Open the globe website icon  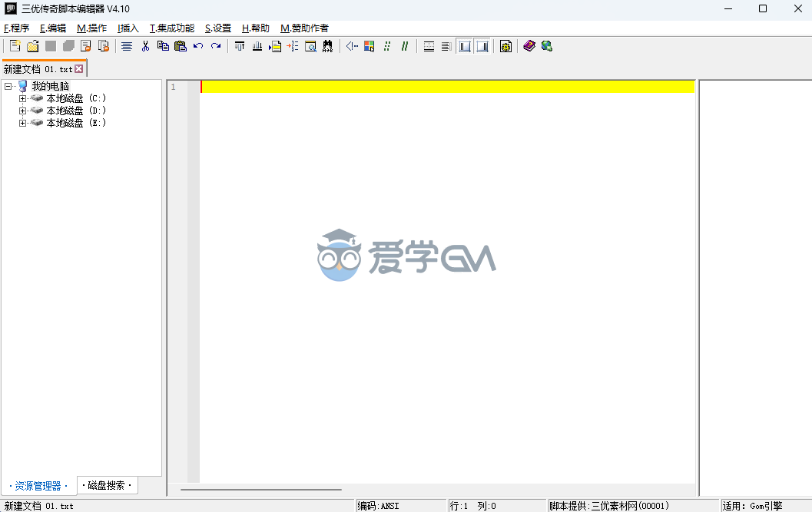pyautogui.click(x=547, y=46)
